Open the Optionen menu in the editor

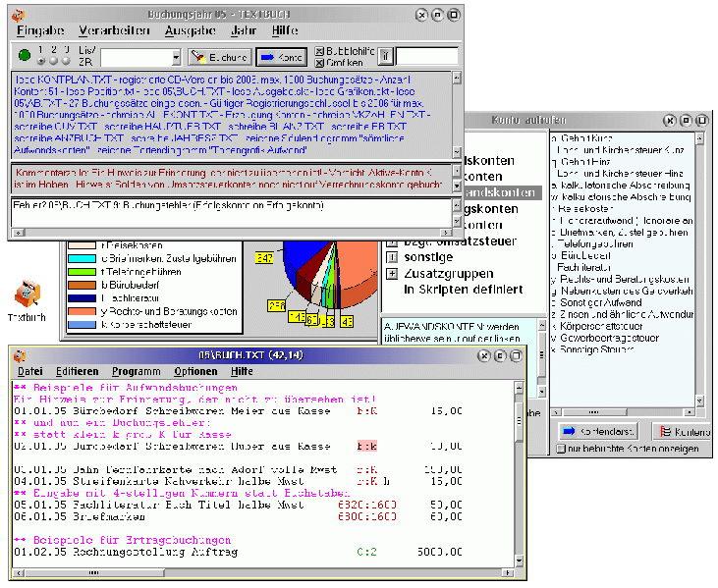pyautogui.click(x=195, y=371)
